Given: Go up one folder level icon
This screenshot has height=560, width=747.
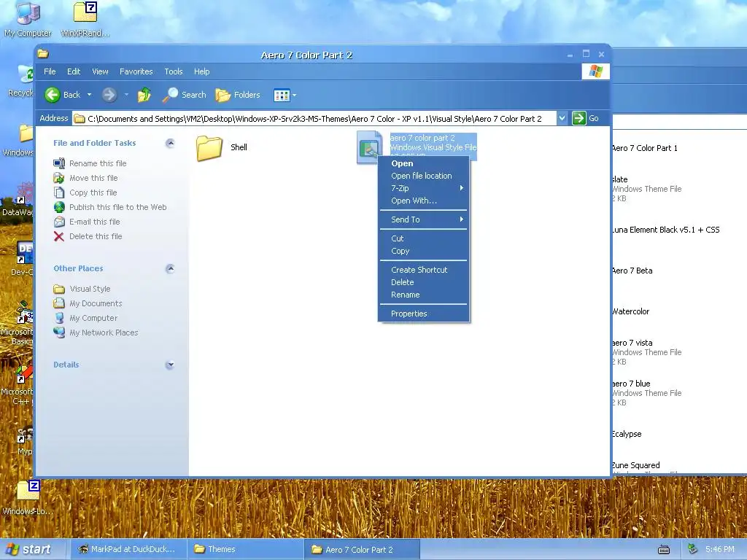Looking at the screenshot, I should coord(144,95).
